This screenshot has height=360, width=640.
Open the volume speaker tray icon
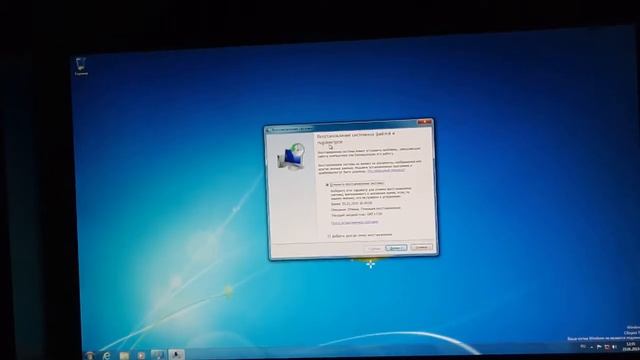(614, 347)
